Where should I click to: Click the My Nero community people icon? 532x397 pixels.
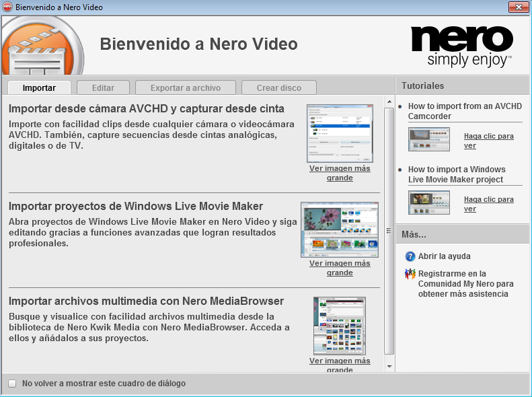(x=410, y=273)
